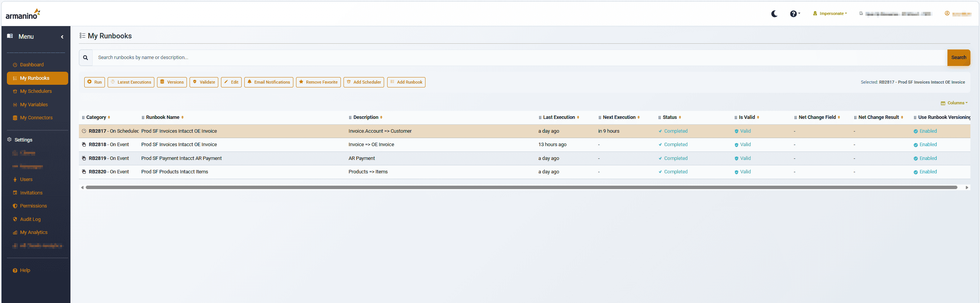Open Email Notifications
Image resolution: width=980 pixels, height=303 pixels.
coord(269,82)
